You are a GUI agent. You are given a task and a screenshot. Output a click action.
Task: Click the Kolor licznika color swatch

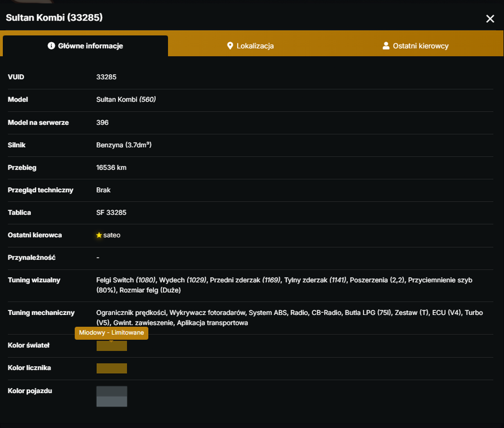click(x=112, y=369)
